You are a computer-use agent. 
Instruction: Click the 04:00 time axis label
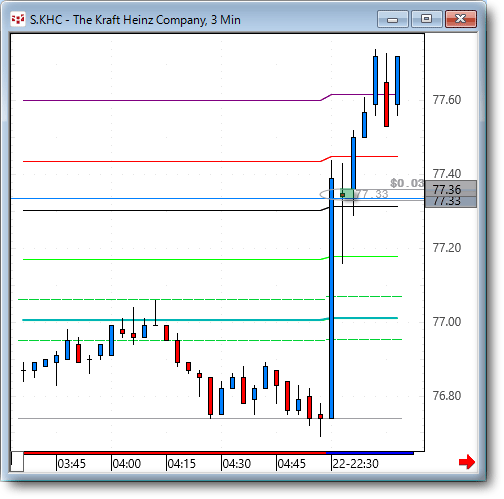(x=126, y=464)
